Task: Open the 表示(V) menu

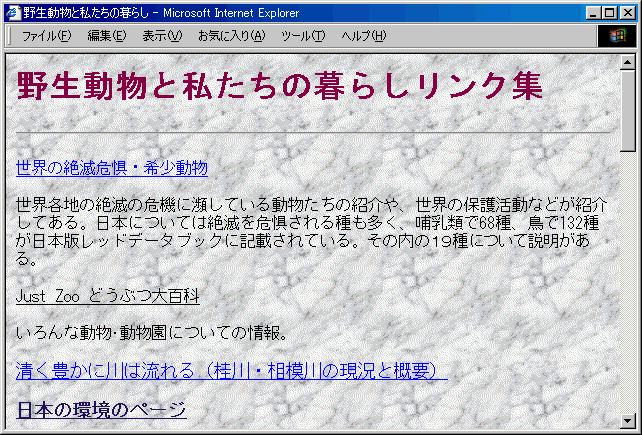Action: tap(162, 36)
